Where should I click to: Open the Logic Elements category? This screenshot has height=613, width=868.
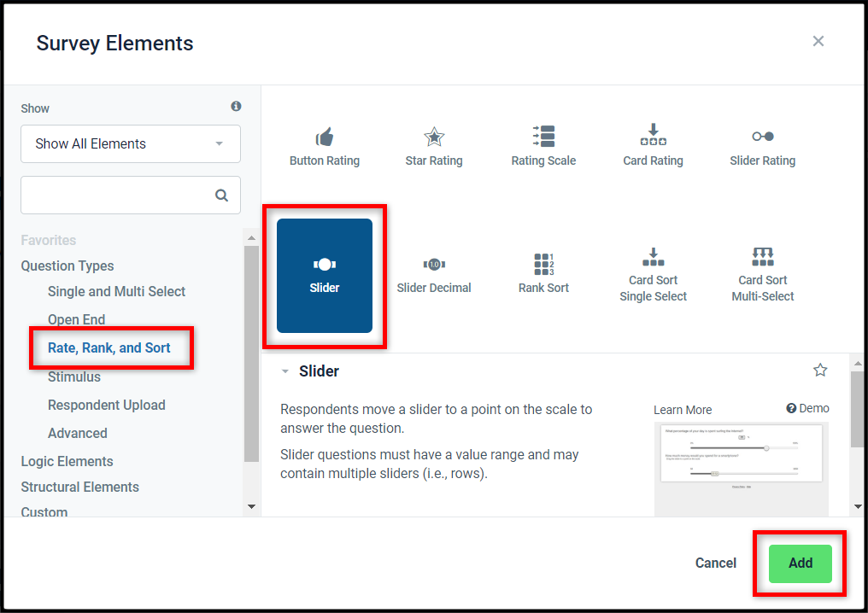[x=67, y=461]
